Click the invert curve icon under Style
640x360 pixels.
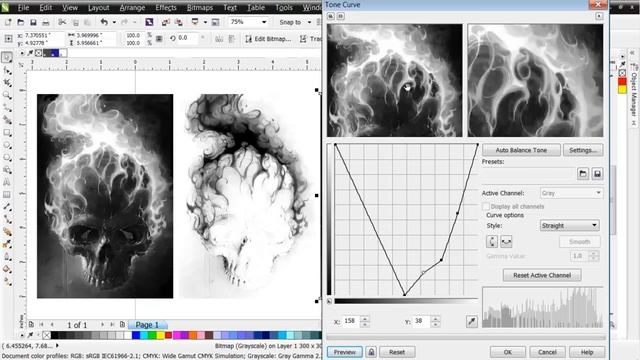492,242
